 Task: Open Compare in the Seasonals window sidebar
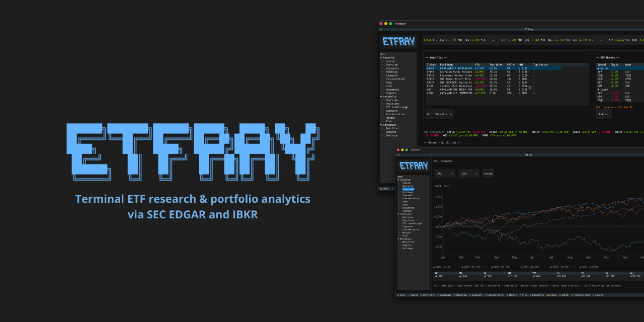click(407, 211)
